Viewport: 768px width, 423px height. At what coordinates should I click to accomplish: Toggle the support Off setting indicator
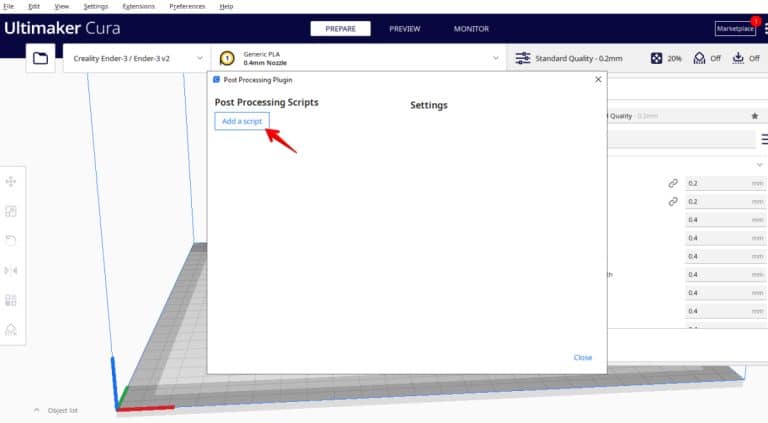pyautogui.click(x=707, y=58)
